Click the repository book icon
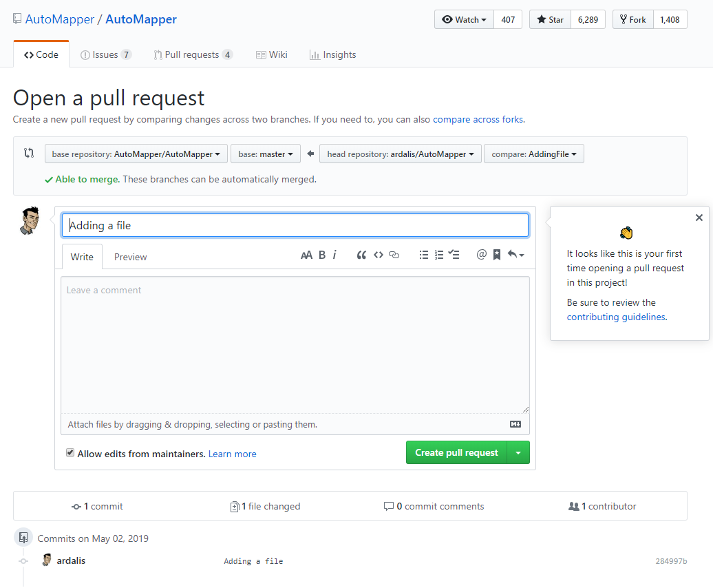 pos(17,19)
